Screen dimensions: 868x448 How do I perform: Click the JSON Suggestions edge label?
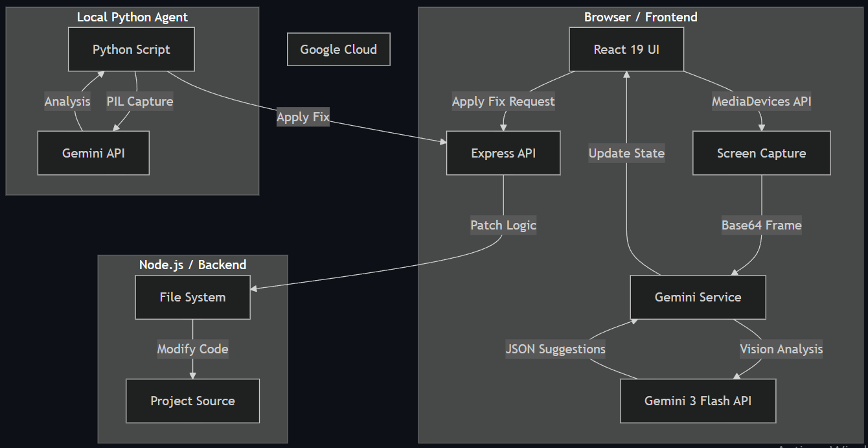pyautogui.click(x=556, y=349)
